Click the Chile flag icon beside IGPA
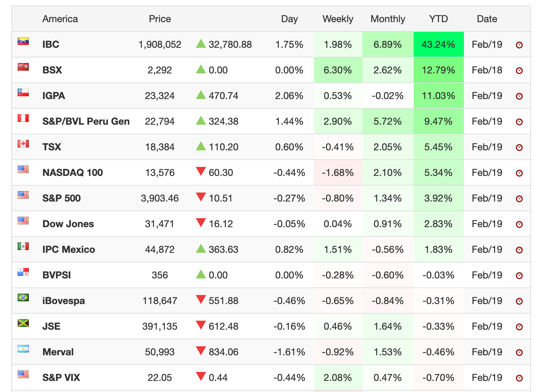537x392 pixels. tap(23, 92)
